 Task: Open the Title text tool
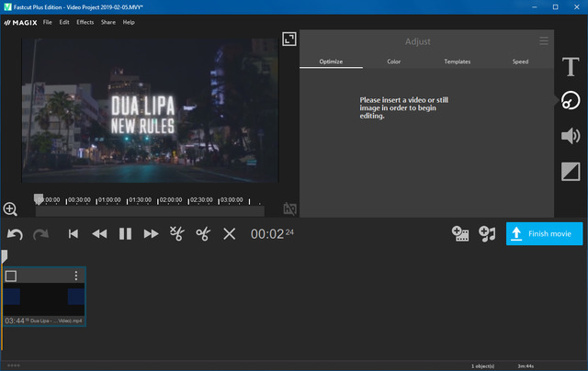[571, 66]
